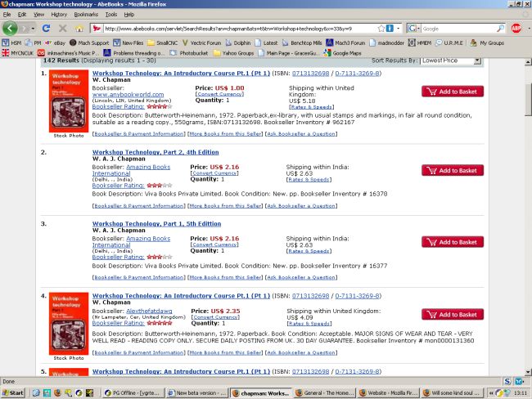Switch to the New beta version taskbar window
The height and width of the screenshot is (399, 532).
pyautogui.click(x=197, y=393)
